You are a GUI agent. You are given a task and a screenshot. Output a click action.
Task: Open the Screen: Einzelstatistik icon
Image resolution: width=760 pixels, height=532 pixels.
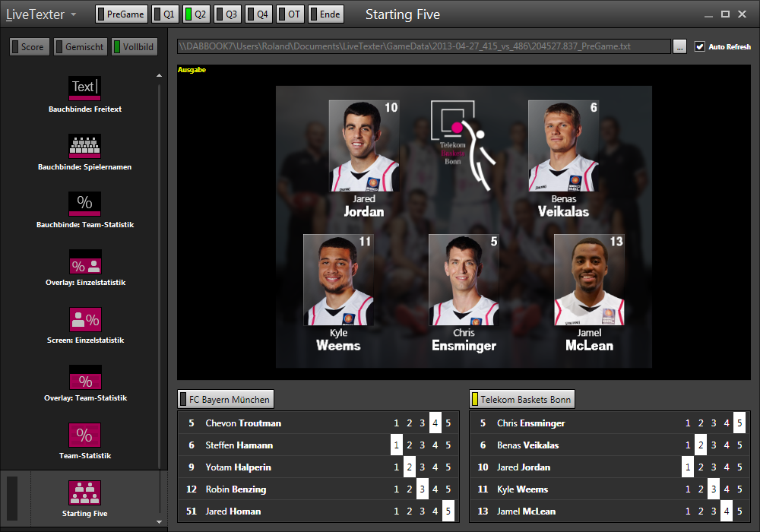[x=85, y=319]
